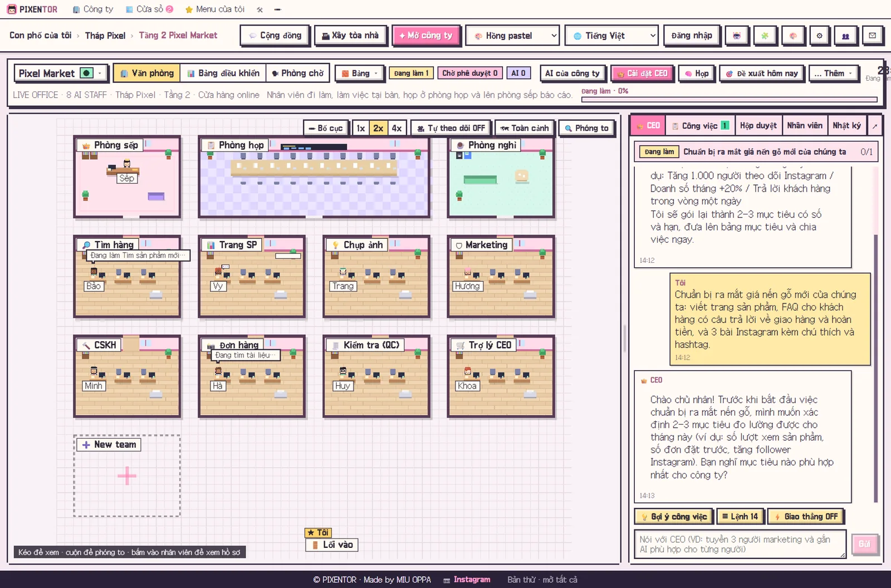Click the Đang làm 0% progress bar
The image size is (891, 588).
pyautogui.click(x=730, y=100)
